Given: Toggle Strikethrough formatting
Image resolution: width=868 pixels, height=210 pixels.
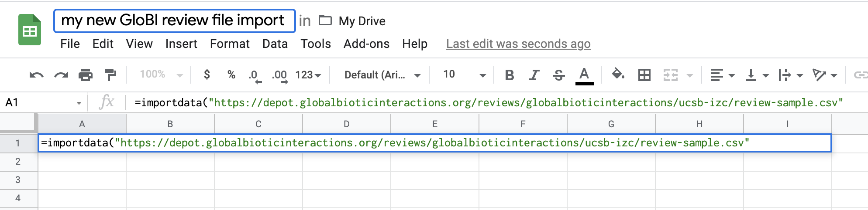Looking at the screenshot, I should [x=558, y=75].
